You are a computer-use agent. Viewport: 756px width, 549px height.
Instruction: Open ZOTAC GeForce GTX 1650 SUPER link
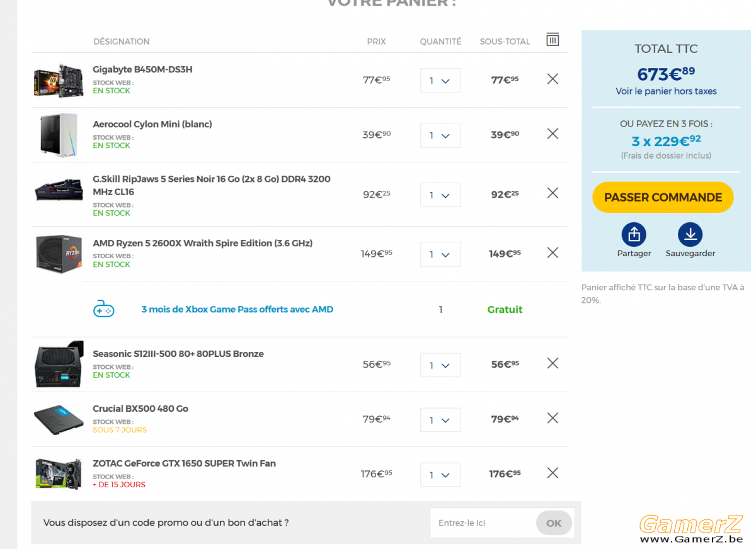184,463
